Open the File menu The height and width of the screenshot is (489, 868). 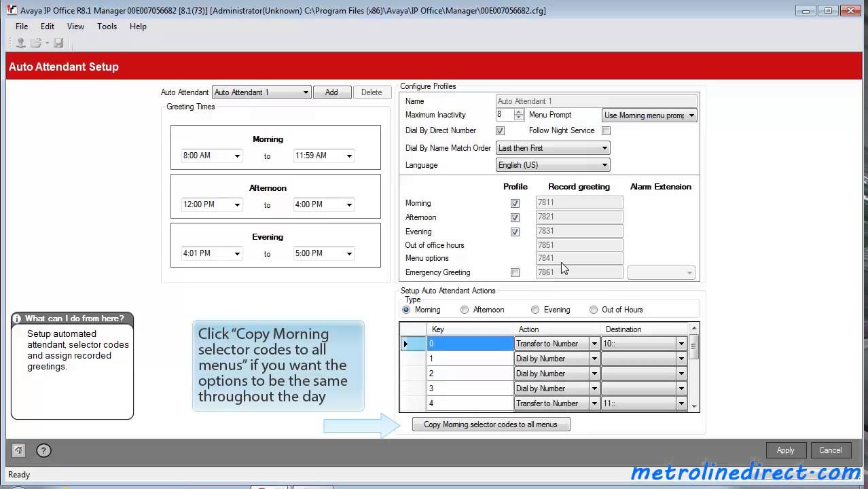[22, 26]
